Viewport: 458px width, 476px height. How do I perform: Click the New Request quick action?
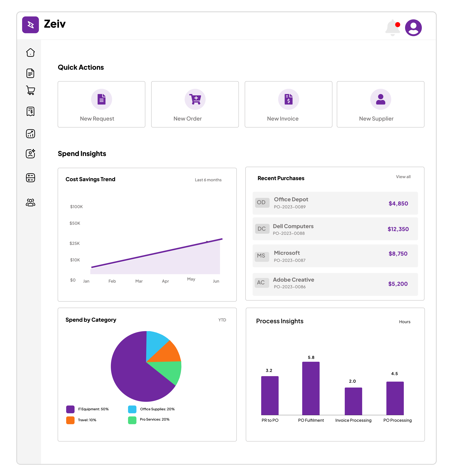(101, 104)
